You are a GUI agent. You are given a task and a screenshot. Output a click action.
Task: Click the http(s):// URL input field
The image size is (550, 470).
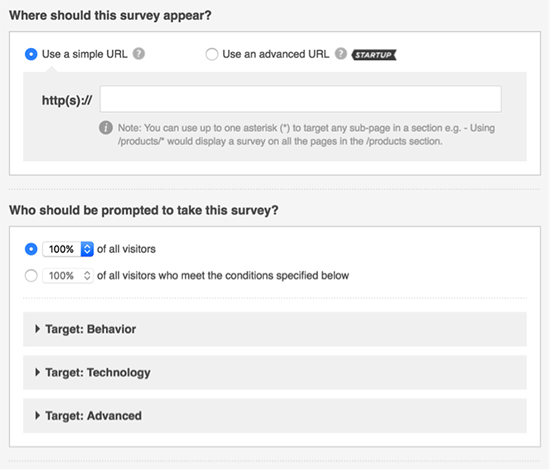[301, 99]
